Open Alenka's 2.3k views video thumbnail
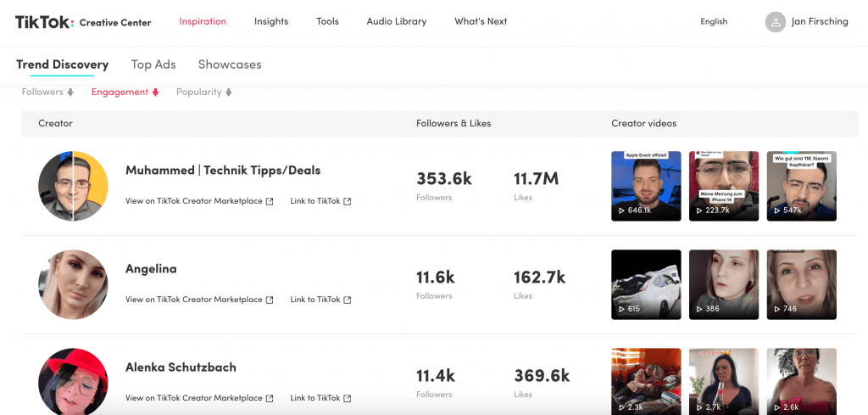The height and width of the screenshot is (415, 868). pyautogui.click(x=646, y=382)
